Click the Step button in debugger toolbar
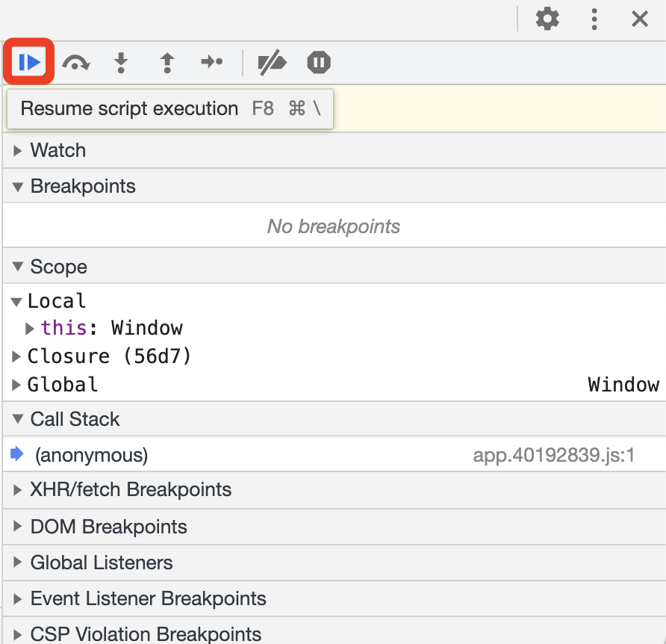The height and width of the screenshot is (644, 666). pos(212,63)
